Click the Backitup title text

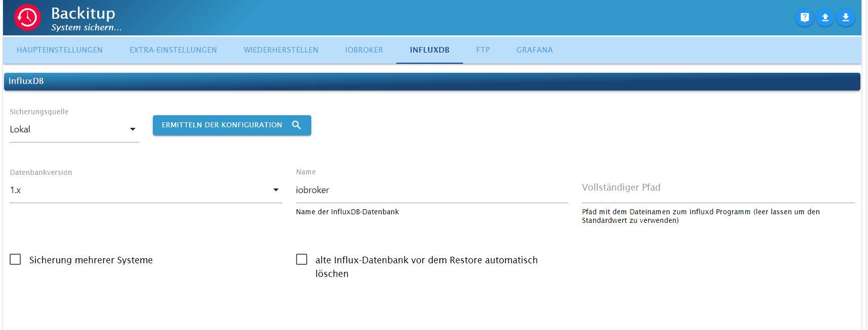83,13
